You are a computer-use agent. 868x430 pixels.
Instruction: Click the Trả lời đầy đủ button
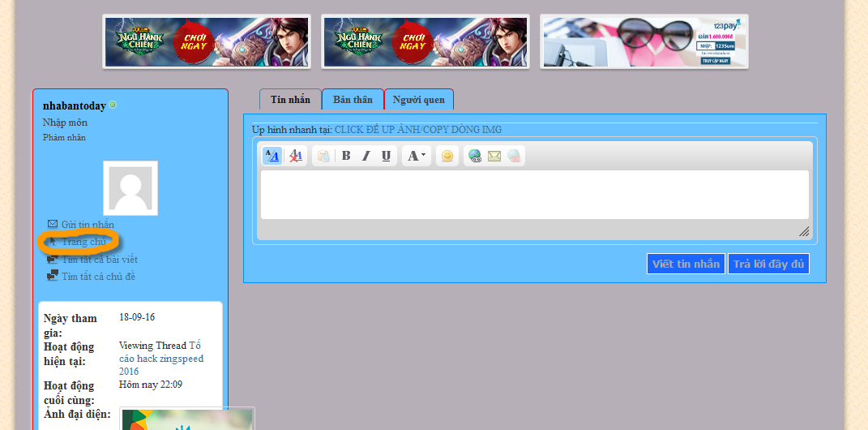pyautogui.click(x=768, y=264)
